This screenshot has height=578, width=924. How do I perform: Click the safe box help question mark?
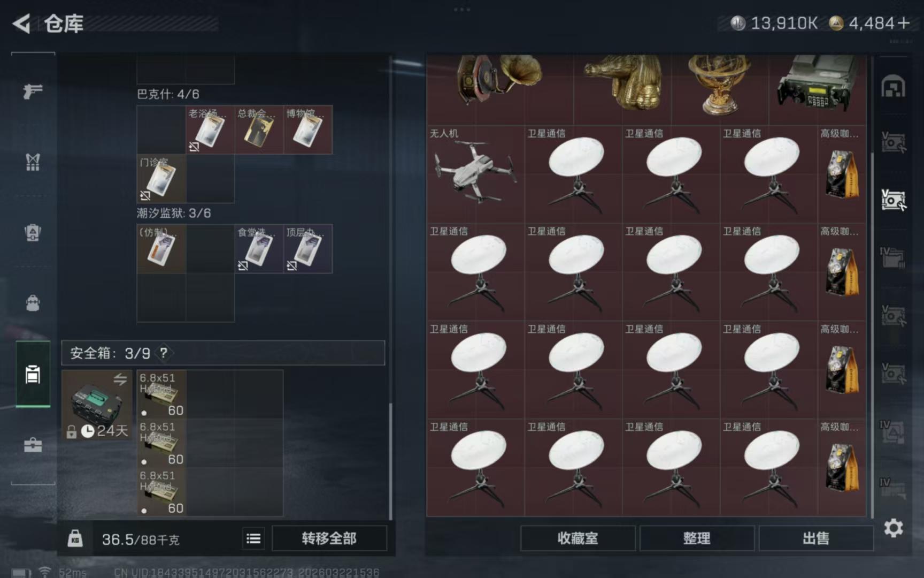[164, 353]
